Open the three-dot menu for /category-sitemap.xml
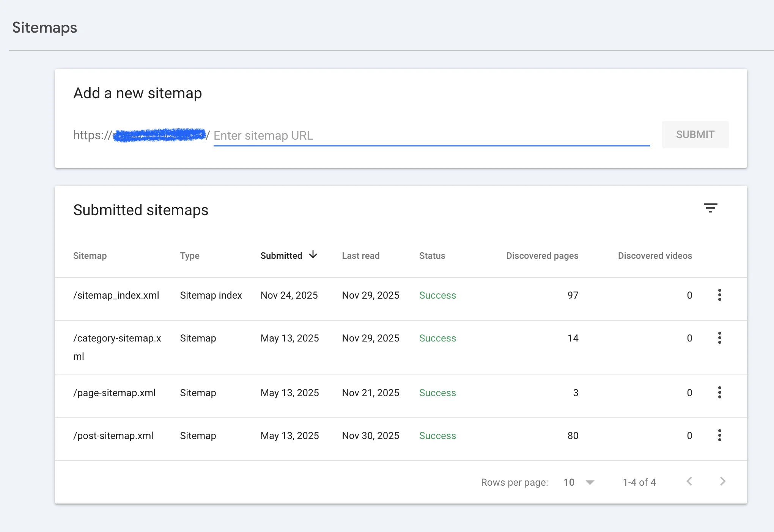774x532 pixels. click(x=719, y=338)
